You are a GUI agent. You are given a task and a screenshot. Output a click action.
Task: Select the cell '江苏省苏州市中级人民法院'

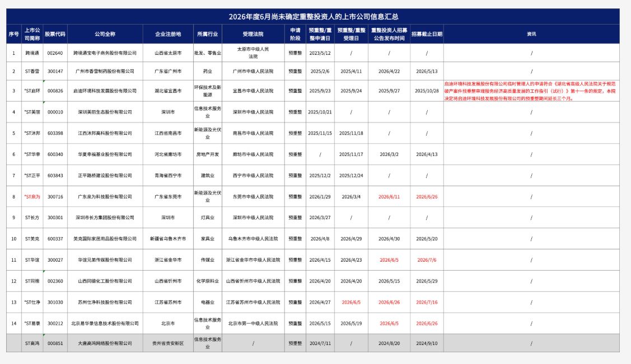click(x=253, y=302)
